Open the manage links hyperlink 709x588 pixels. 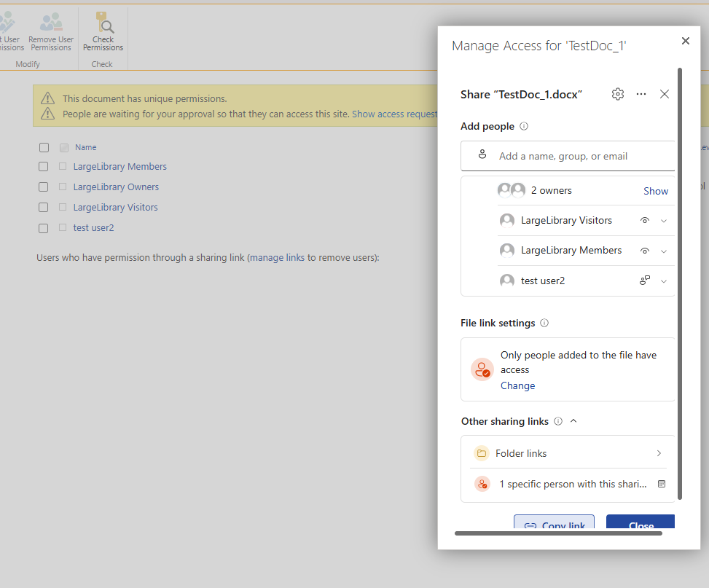pos(277,257)
